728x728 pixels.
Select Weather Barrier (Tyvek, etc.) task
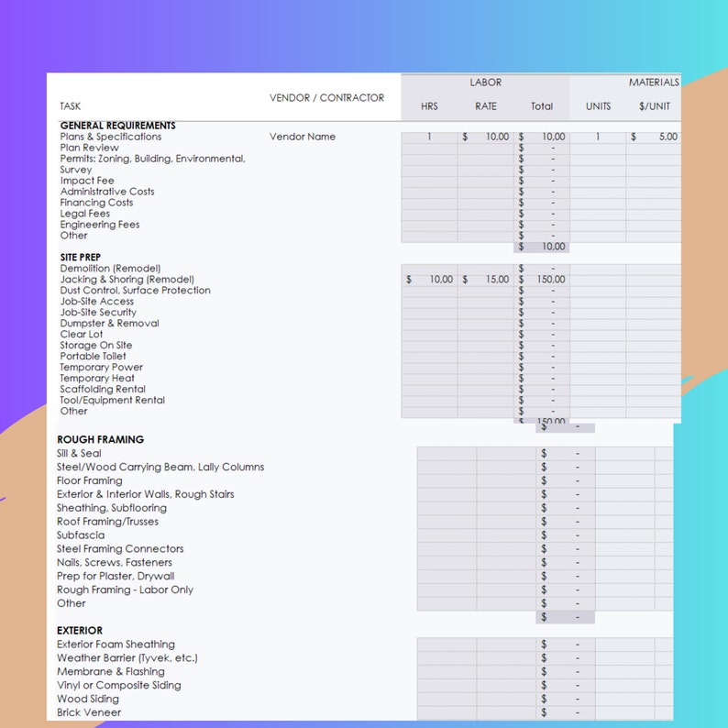(x=127, y=658)
